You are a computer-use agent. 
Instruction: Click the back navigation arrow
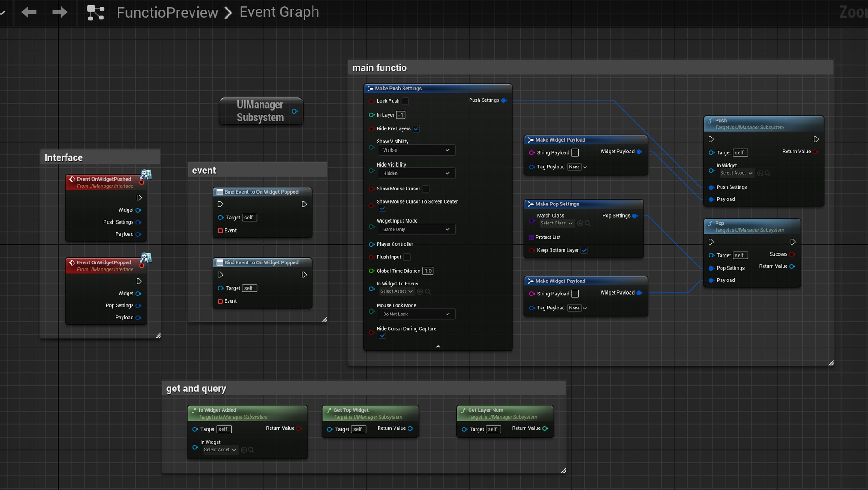pyautogui.click(x=29, y=12)
